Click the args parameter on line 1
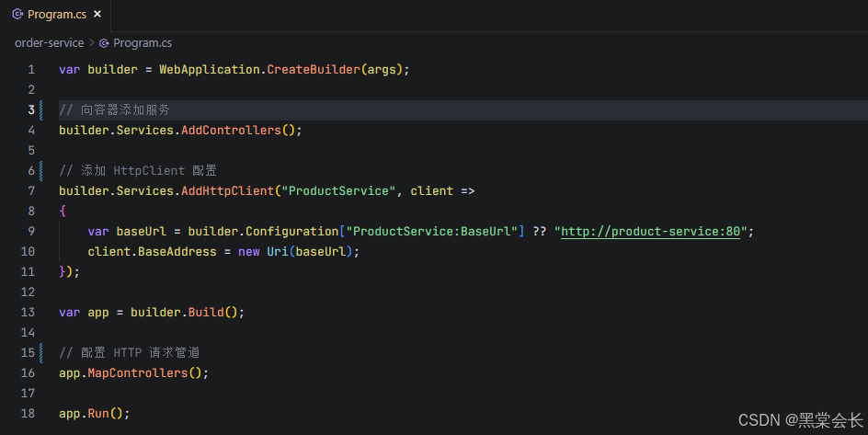The height and width of the screenshot is (435, 868). tap(382, 70)
